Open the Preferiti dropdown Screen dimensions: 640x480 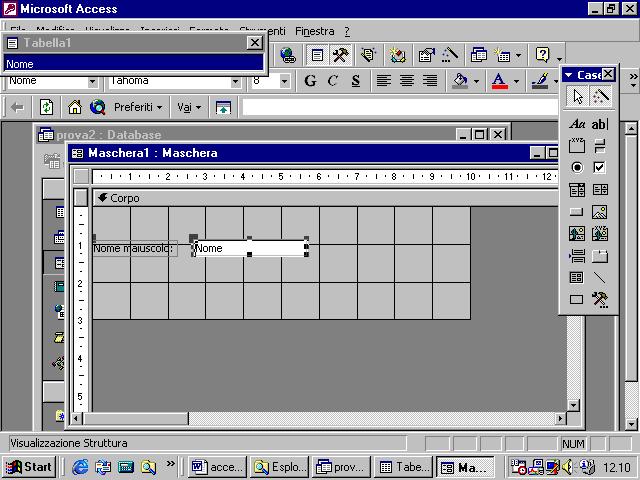tap(138, 107)
